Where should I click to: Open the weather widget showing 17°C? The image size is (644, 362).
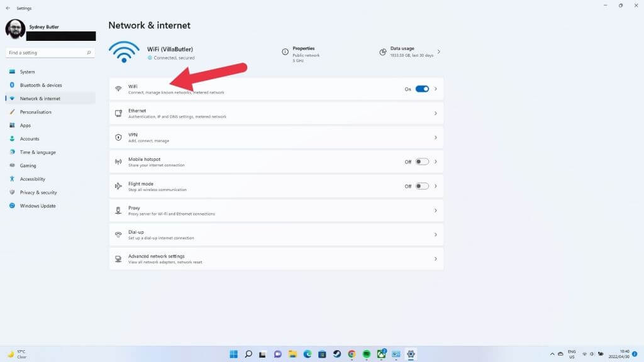17,354
